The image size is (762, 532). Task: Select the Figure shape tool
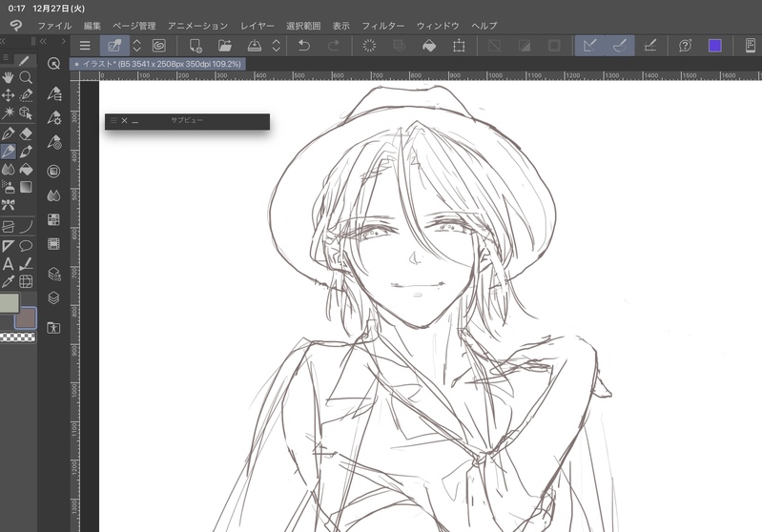pos(9,226)
